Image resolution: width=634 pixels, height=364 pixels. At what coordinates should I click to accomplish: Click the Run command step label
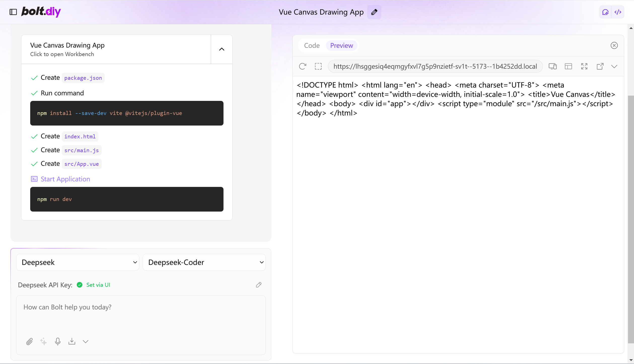[x=62, y=93]
